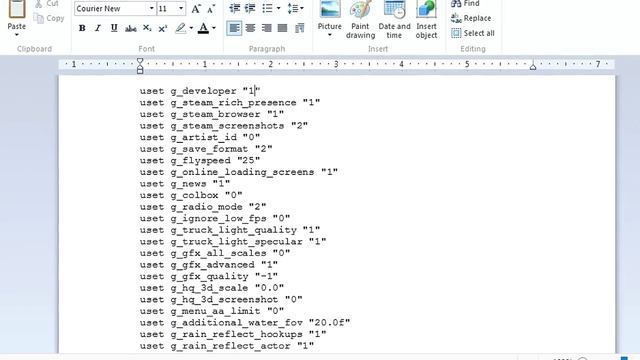Open Picture dropdown arrow
Viewport: 640px width, 360px height.
coord(330,35)
